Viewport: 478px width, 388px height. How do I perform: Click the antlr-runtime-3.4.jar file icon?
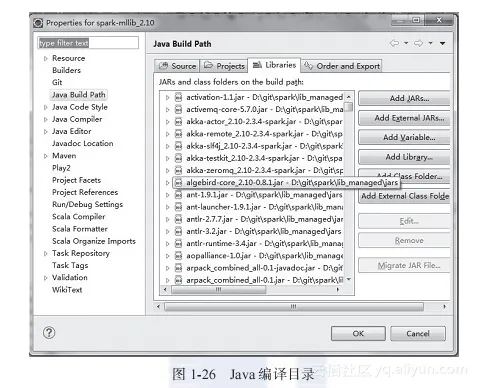[179, 244]
